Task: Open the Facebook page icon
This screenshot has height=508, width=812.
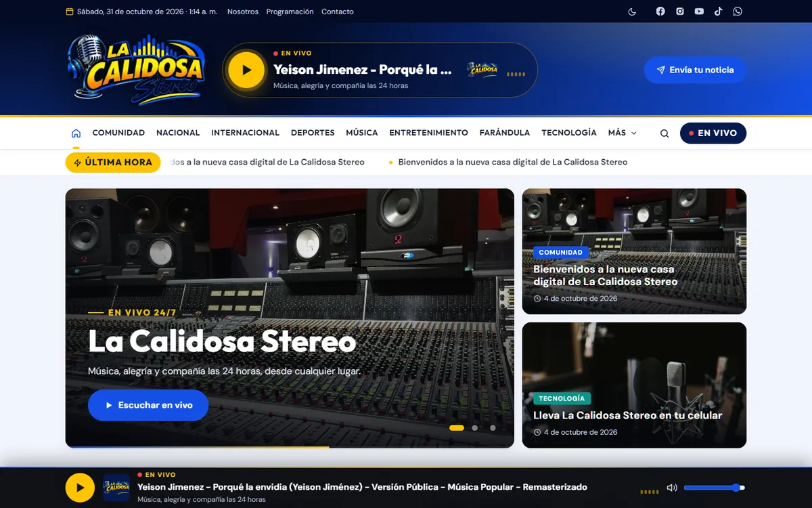Action: click(660, 12)
